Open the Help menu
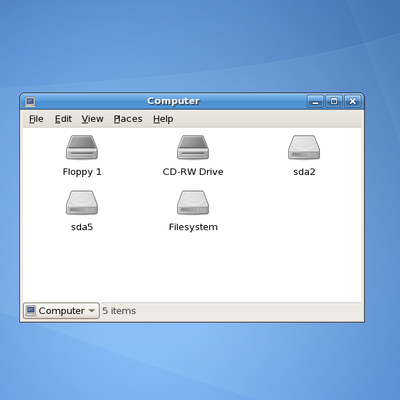The height and width of the screenshot is (400, 400). pos(163,119)
